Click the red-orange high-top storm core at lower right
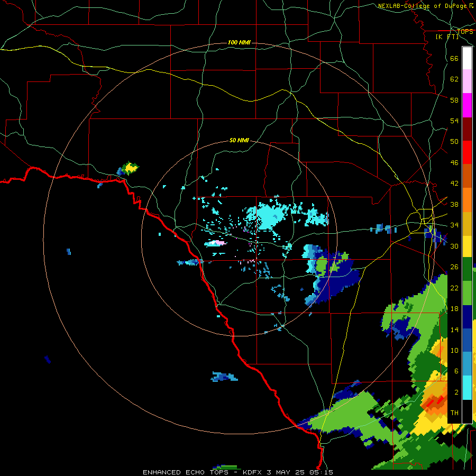 coord(434,401)
